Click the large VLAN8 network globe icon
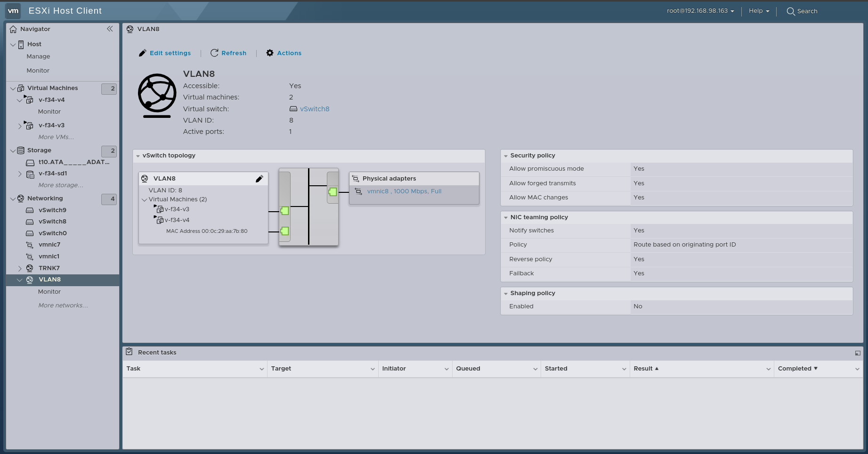 point(157,96)
